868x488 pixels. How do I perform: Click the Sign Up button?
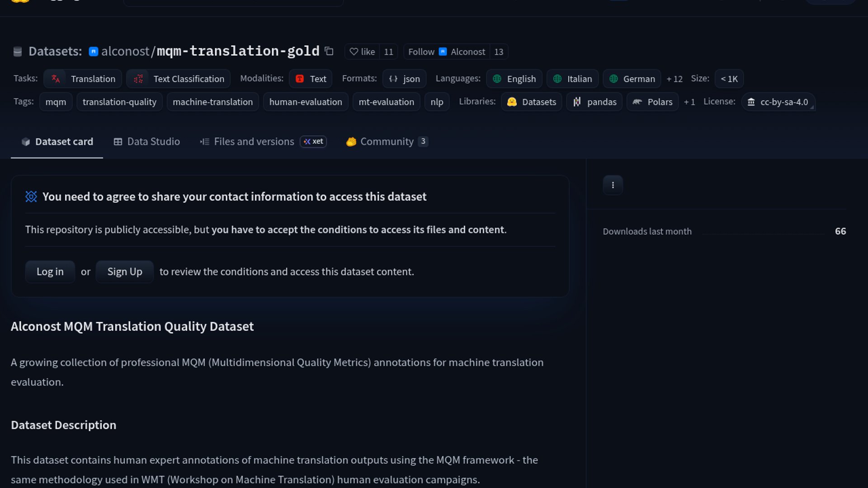click(x=125, y=272)
